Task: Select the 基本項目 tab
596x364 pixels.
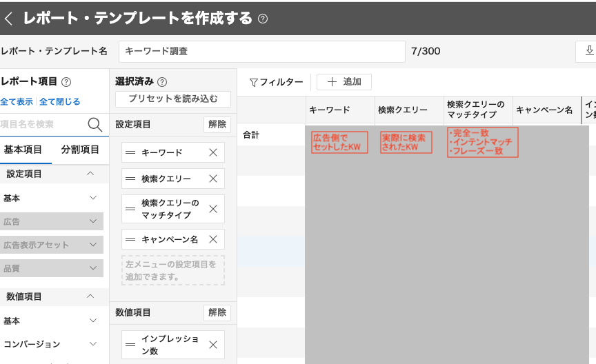Action: (x=23, y=150)
